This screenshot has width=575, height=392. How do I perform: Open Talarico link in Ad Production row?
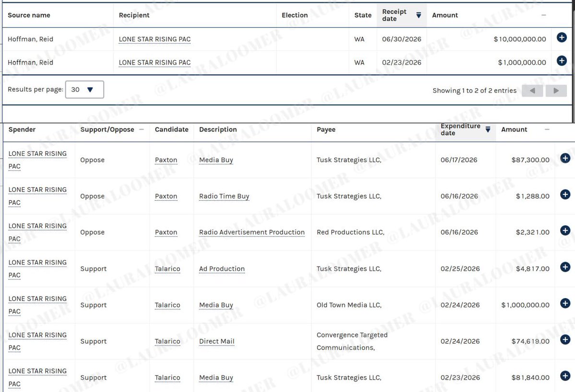[167, 268]
